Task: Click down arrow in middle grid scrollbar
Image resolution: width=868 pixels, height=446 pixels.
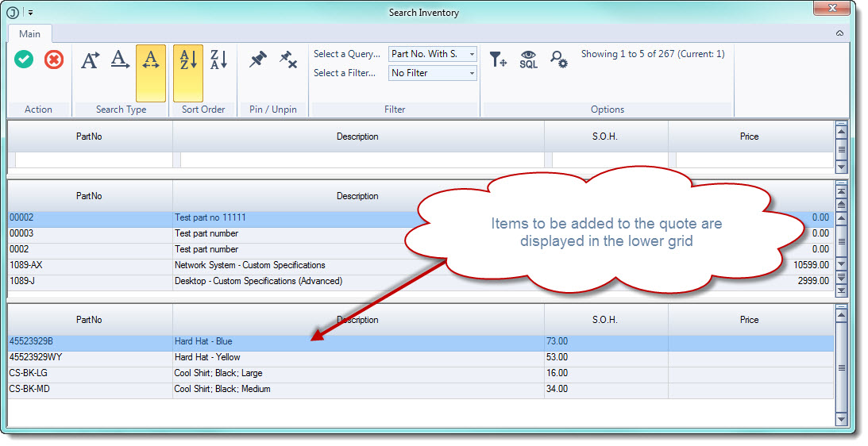Action: click(842, 264)
